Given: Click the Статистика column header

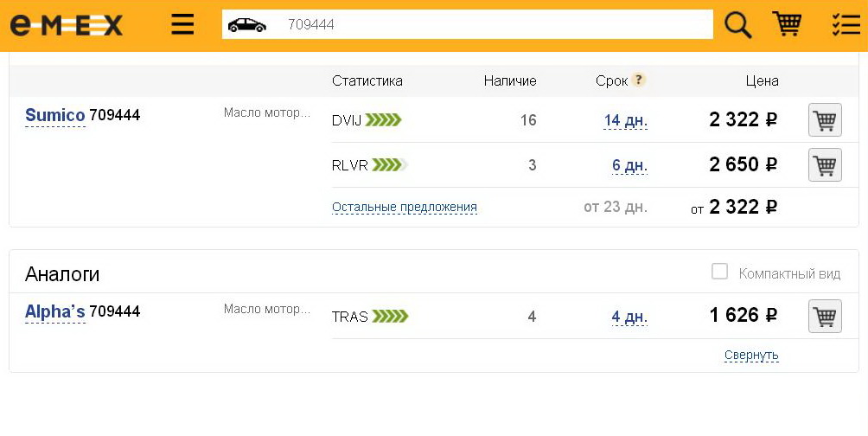Looking at the screenshot, I should coord(367,80).
